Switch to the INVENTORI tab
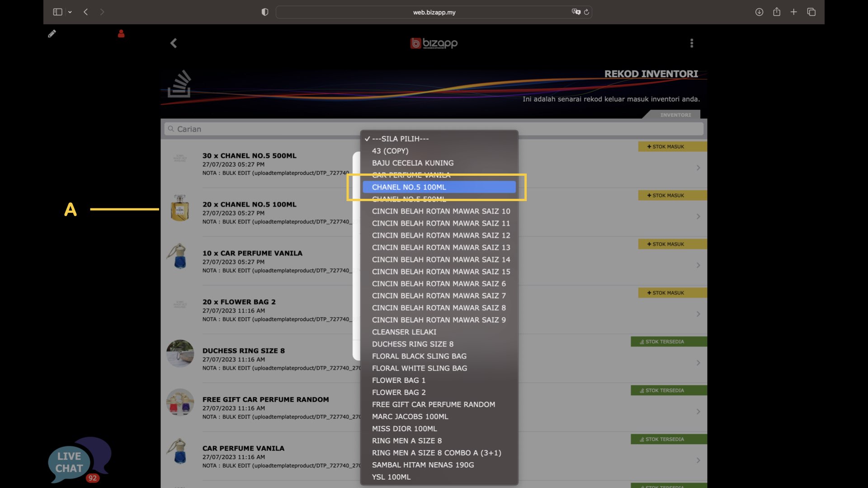 coord(675,115)
